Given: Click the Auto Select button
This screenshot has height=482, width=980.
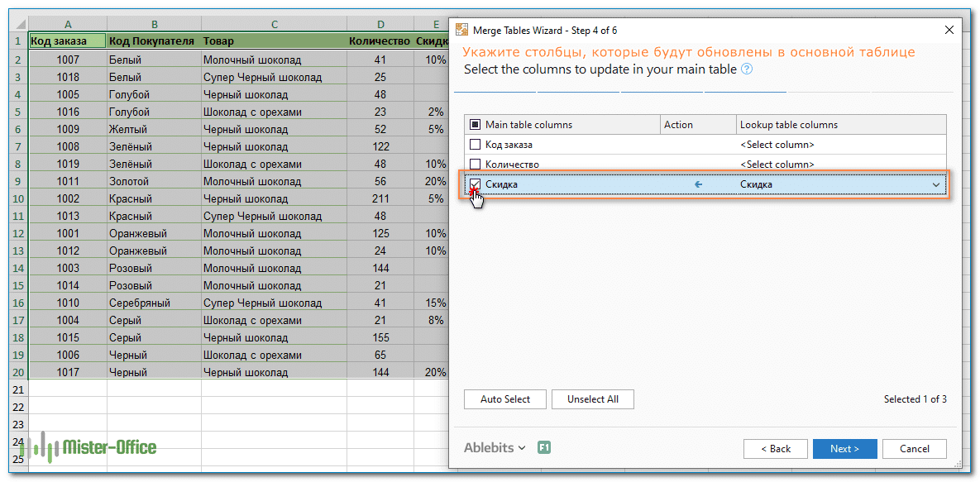Looking at the screenshot, I should (x=505, y=399).
